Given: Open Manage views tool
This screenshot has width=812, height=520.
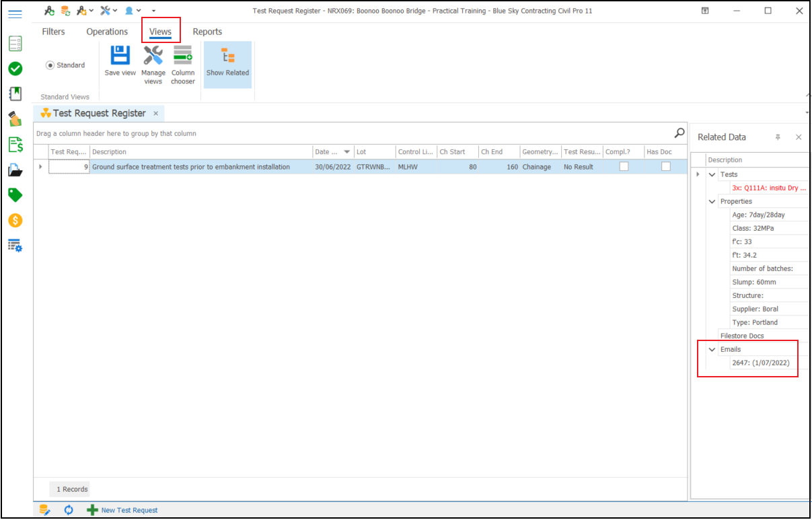Looking at the screenshot, I should [x=153, y=57].
